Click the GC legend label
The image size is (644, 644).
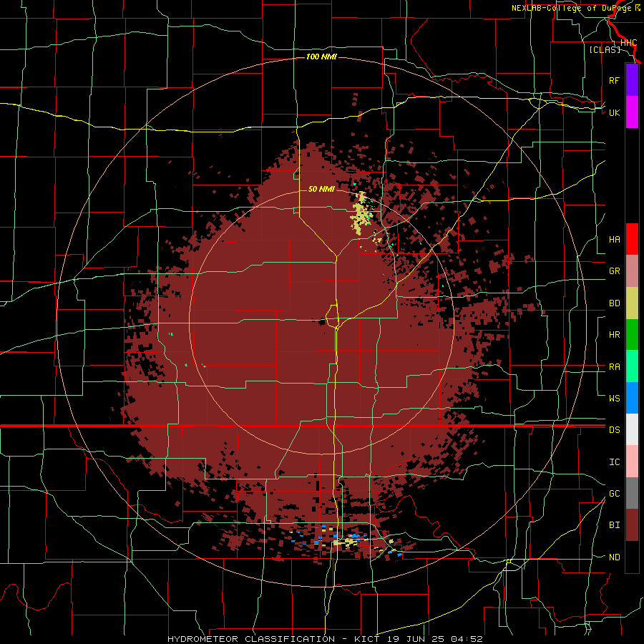pyautogui.click(x=614, y=493)
